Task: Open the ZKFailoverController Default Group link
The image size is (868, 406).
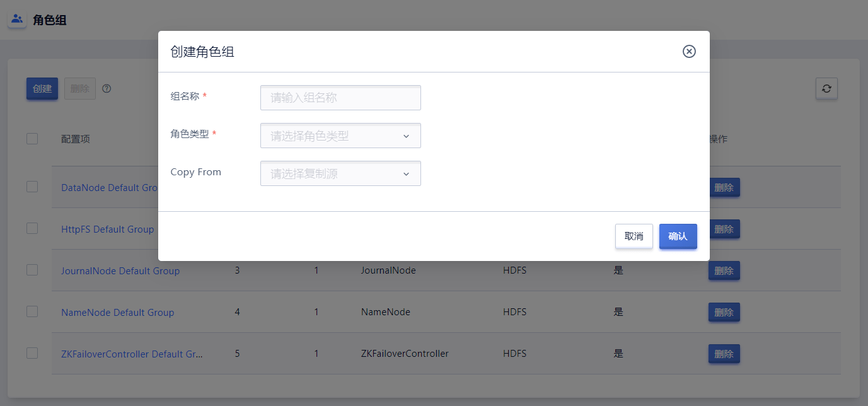Action: point(132,354)
